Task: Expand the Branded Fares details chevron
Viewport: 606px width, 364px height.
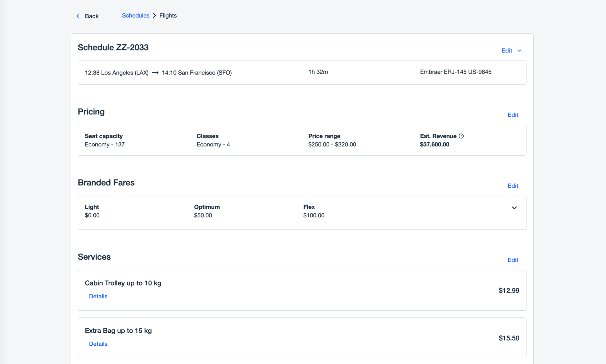Action: click(514, 208)
